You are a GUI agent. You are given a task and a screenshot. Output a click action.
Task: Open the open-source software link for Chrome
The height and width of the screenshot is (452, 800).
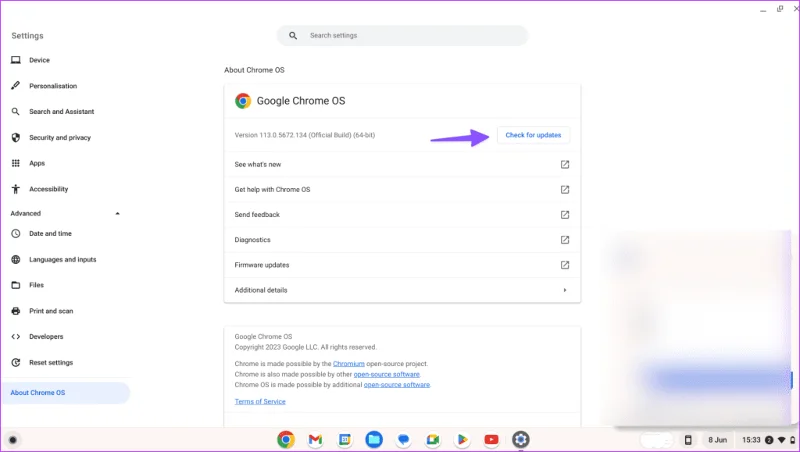(x=387, y=374)
